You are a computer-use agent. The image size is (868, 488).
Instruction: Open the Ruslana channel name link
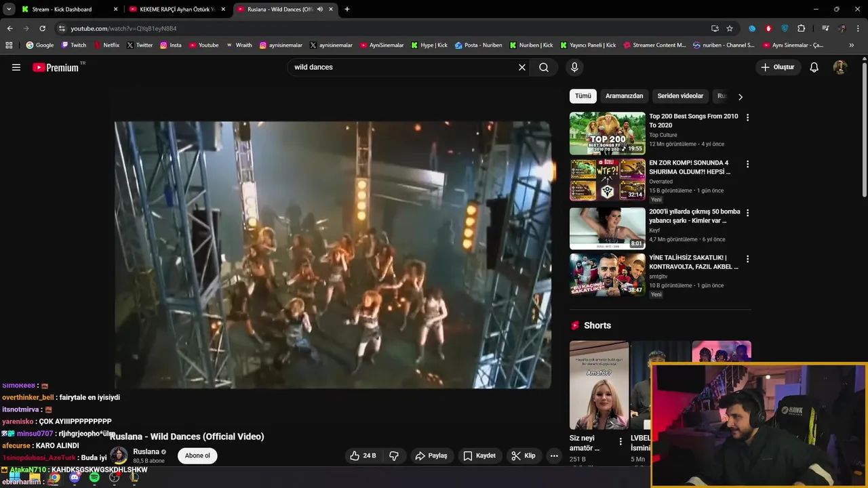[146, 451]
